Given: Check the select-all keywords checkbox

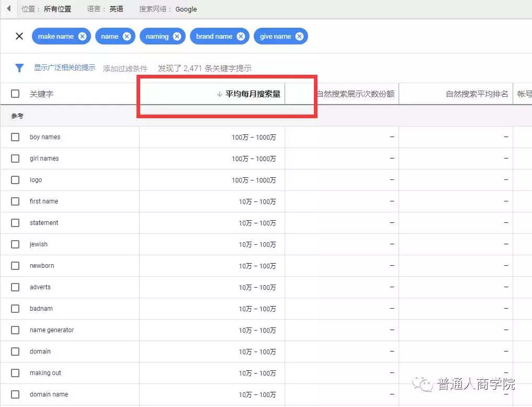Looking at the screenshot, I should click(x=14, y=94).
